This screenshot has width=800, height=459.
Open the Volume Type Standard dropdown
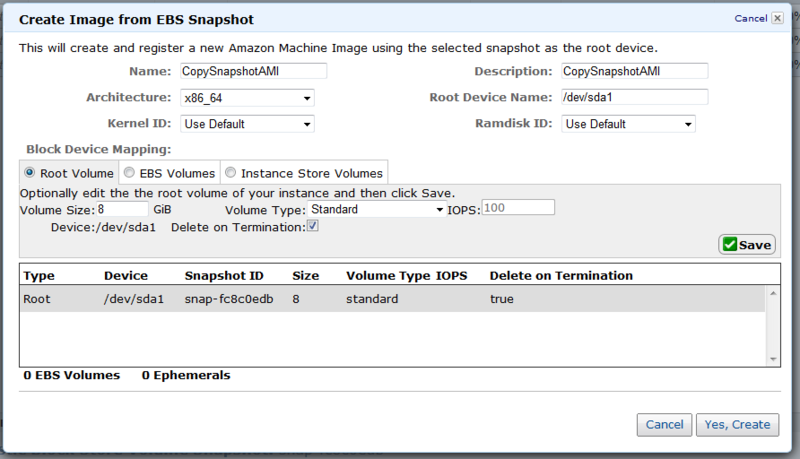point(377,209)
